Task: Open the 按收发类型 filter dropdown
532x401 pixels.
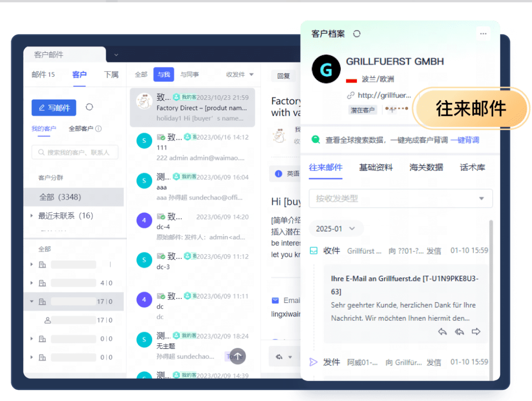Action: (x=400, y=198)
